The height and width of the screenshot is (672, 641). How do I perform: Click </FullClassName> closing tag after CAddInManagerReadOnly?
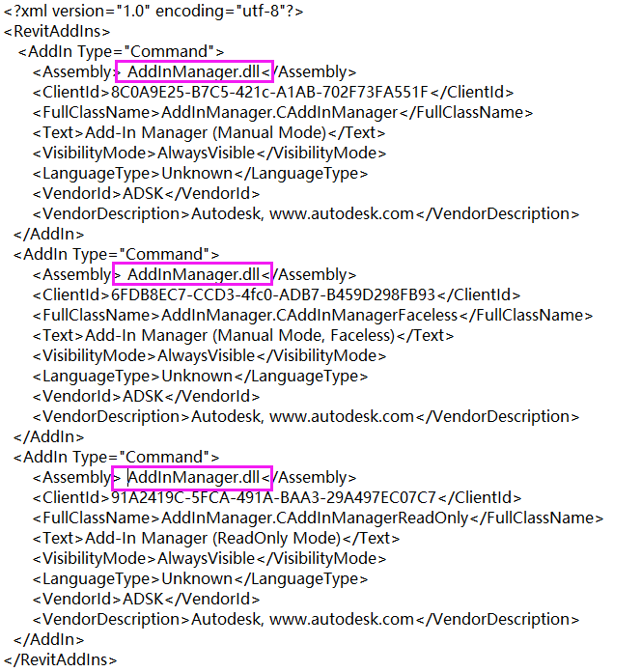(x=537, y=518)
